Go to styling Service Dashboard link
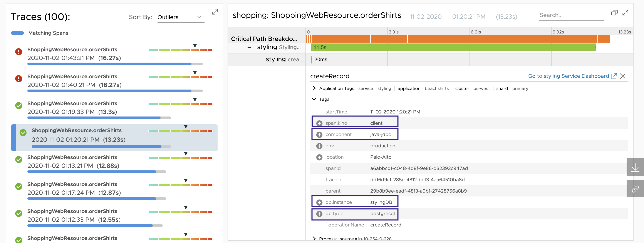 [x=568, y=76]
